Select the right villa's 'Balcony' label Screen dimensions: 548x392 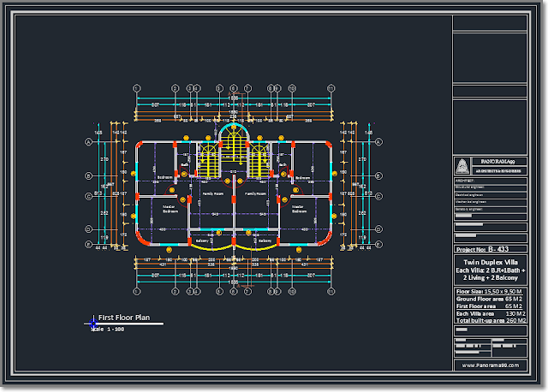(x=265, y=241)
